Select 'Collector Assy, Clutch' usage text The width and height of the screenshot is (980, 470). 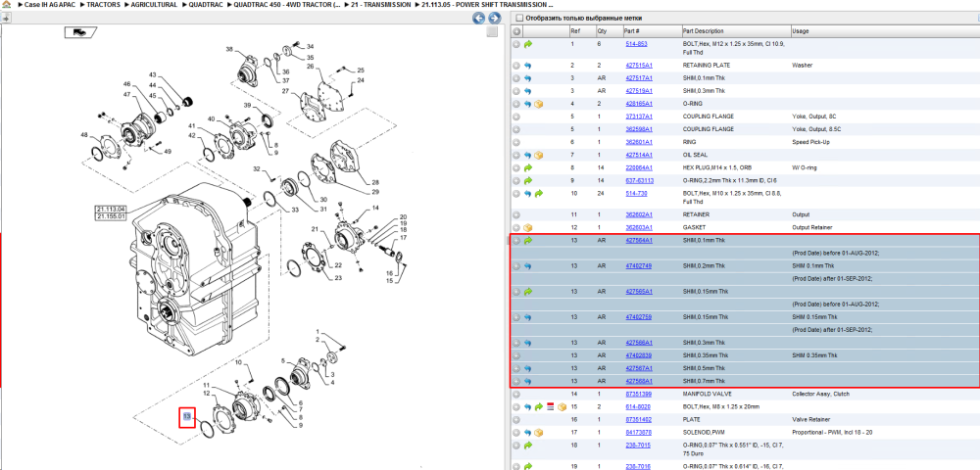[x=820, y=394]
